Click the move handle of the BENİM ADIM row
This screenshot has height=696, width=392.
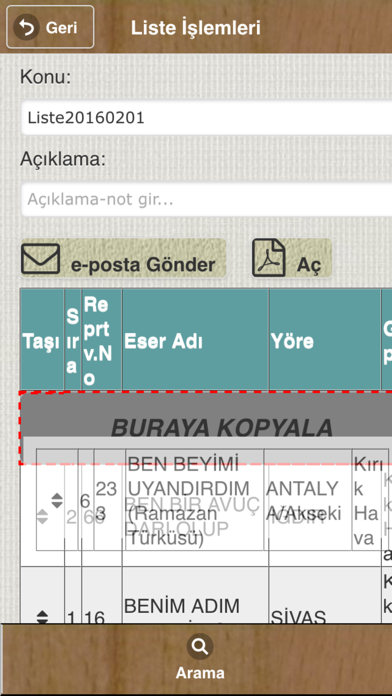click(x=42, y=616)
